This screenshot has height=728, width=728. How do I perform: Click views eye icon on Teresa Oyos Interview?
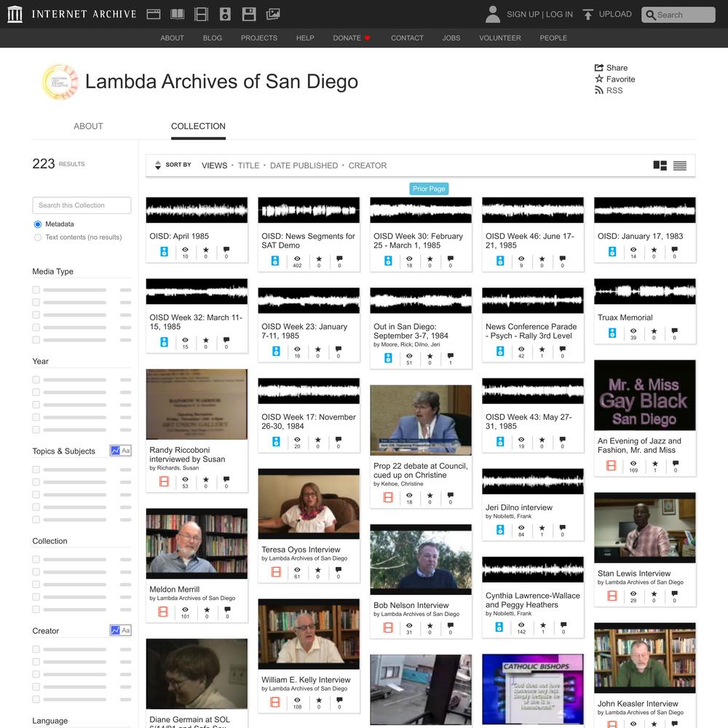(297, 570)
